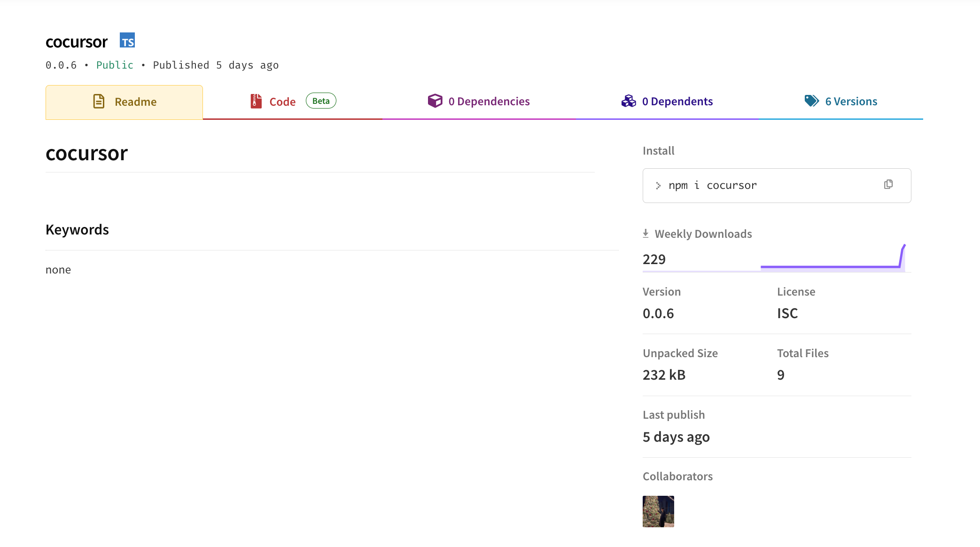Click the Total Files label
Screen dimensions: 980x547
pos(803,353)
